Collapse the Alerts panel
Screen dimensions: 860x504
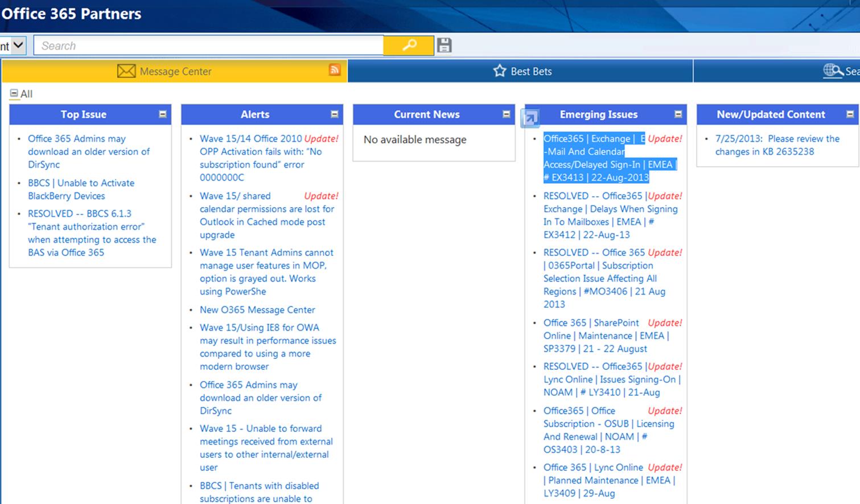tap(335, 114)
